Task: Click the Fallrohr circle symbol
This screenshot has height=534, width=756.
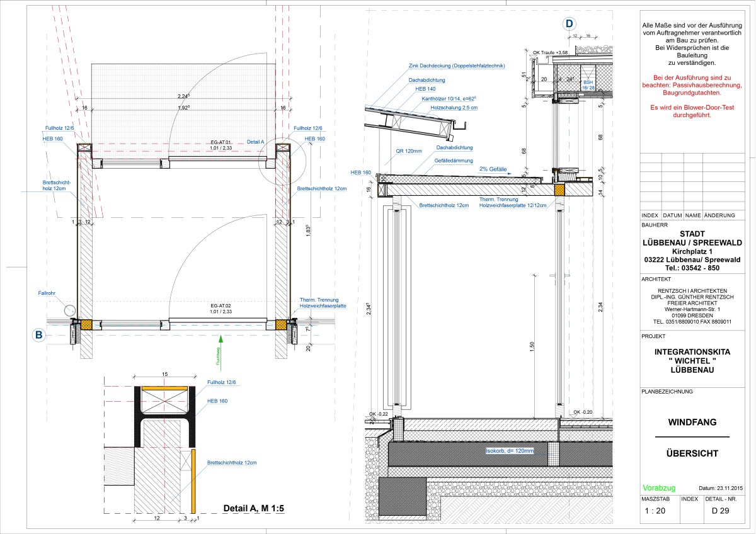Action: [x=69, y=310]
